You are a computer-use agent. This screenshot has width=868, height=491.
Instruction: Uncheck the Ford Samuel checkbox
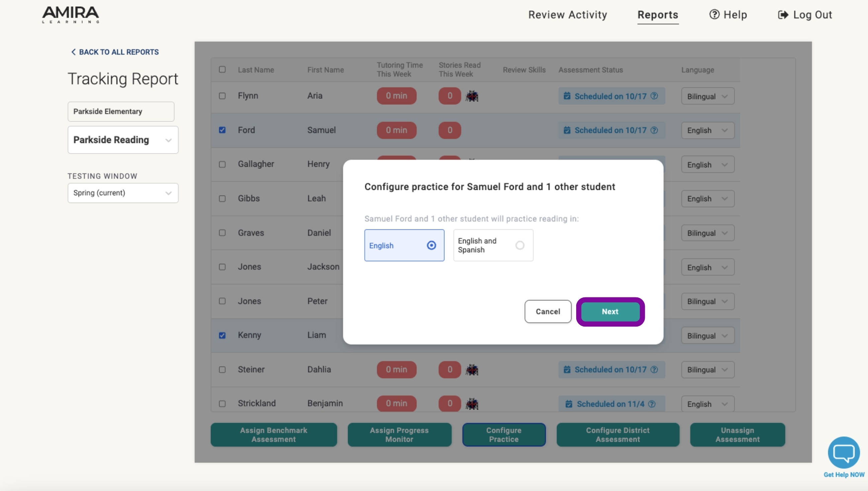click(x=222, y=130)
